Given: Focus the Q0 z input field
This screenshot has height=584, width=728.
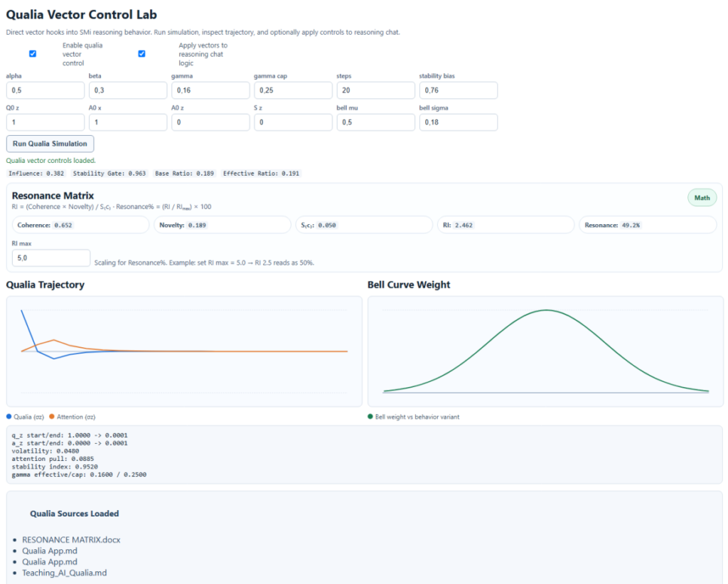Looking at the screenshot, I should point(45,122).
